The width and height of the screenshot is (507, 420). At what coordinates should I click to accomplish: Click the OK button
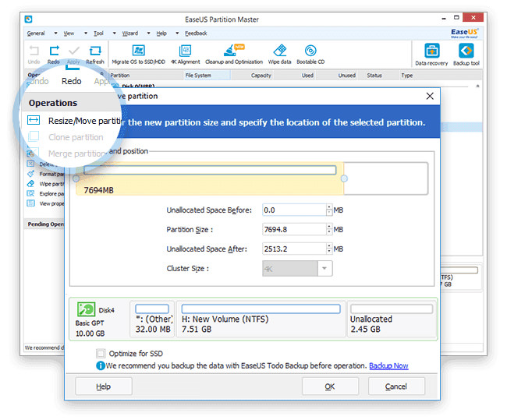330,386
